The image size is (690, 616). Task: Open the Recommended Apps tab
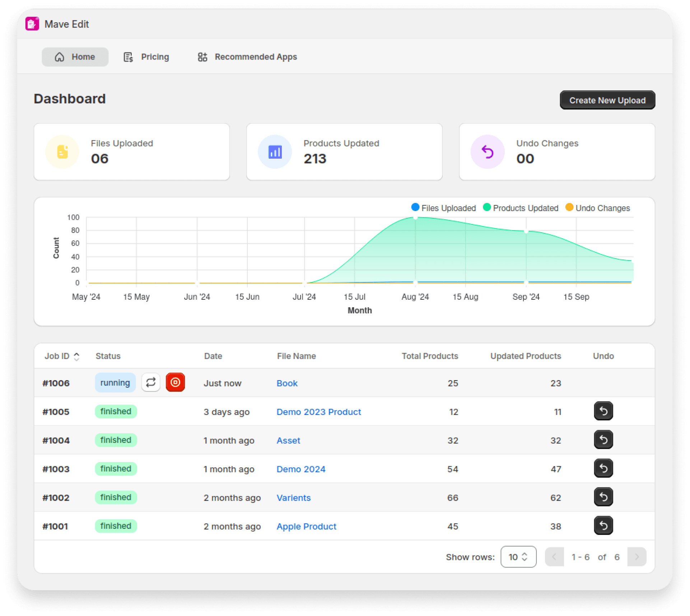point(247,57)
